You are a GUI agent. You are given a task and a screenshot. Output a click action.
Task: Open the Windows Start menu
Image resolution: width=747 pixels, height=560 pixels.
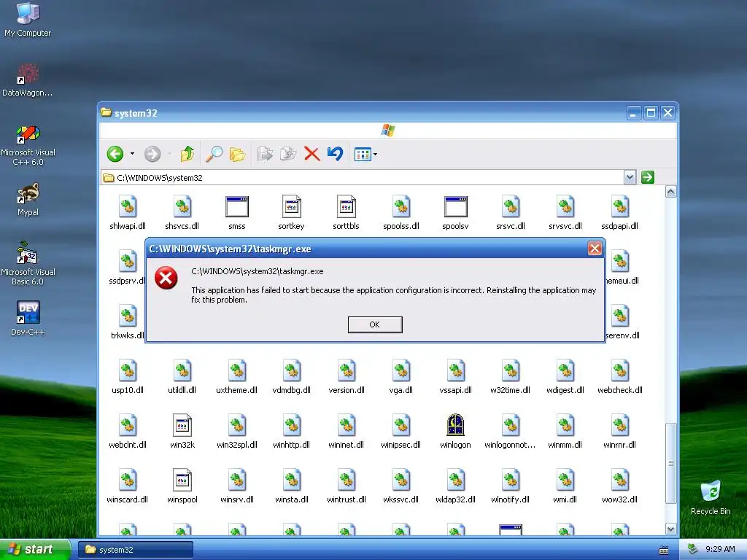(35, 549)
